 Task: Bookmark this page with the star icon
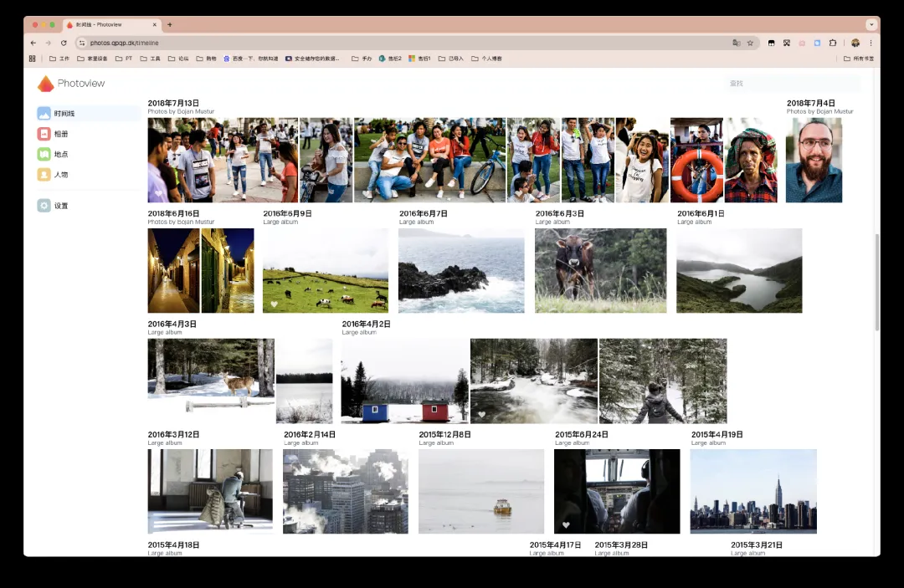pos(750,43)
